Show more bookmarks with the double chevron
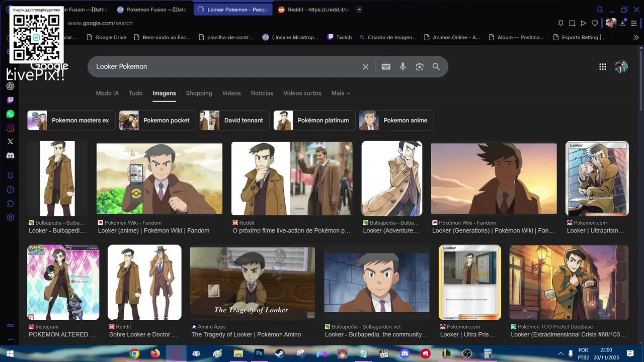This screenshot has height=362, width=644. point(636,37)
